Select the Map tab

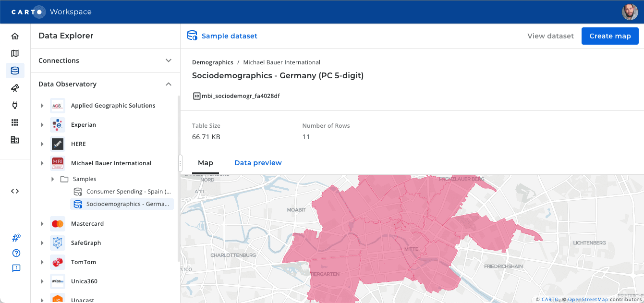click(206, 162)
